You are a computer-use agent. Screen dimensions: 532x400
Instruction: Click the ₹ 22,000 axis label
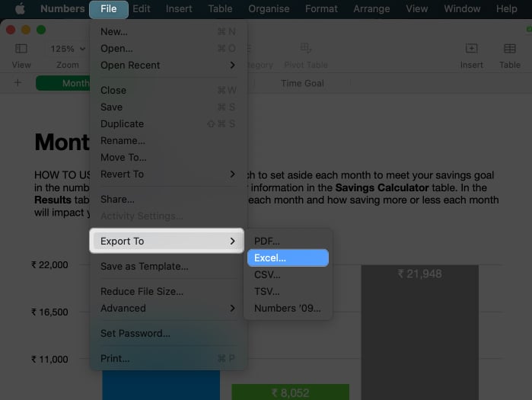click(x=49, y=265)
